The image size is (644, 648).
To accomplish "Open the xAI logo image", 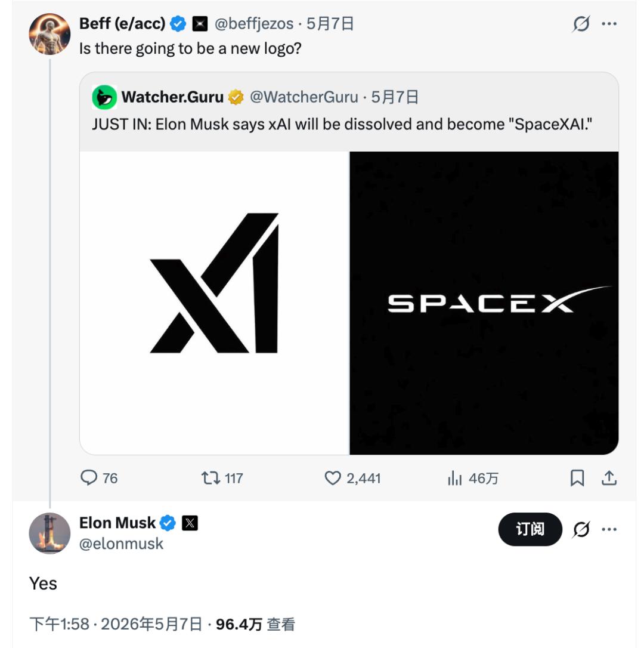I will [215, 303].
